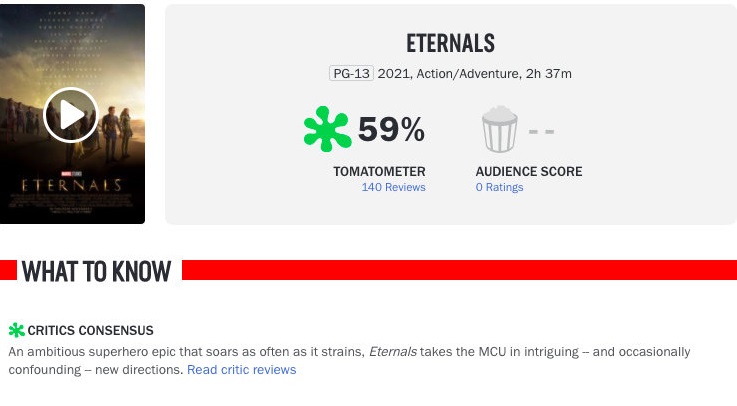Click the Eternals logo text on the poster
The width and height of the screenshot is (737, 406).
[71, 185]
